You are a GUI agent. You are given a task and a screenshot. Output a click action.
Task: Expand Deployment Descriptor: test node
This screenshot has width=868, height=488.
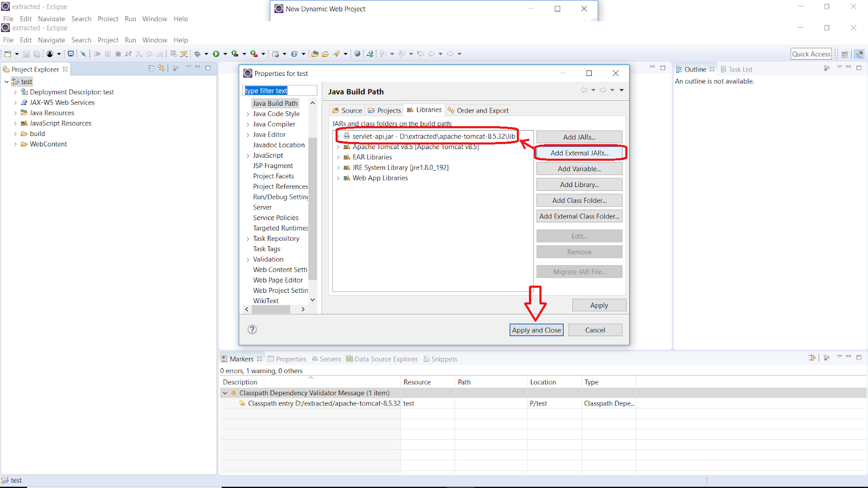[15, 92]
